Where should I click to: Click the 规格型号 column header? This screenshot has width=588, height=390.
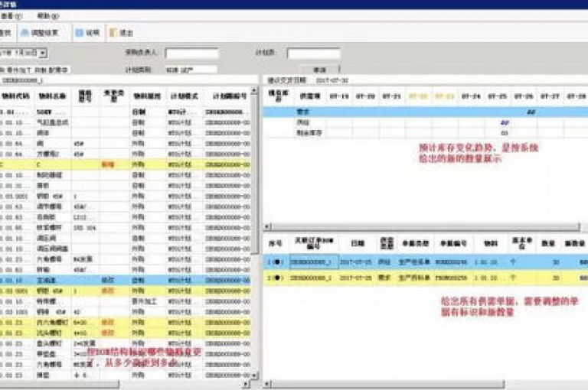[x=85, y=96]
